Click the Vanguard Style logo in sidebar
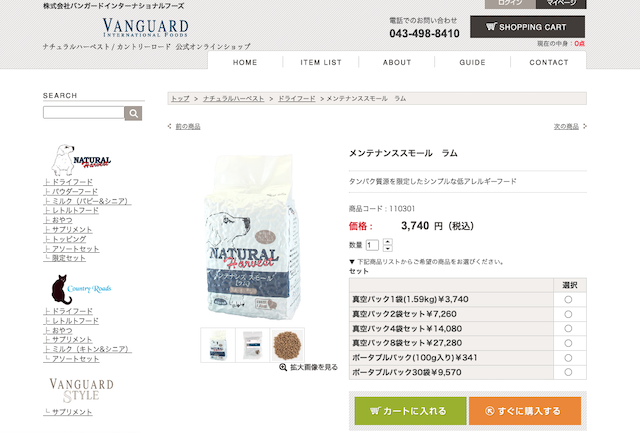The width and height of the screenshot is (640, 433). coord(81,390)
